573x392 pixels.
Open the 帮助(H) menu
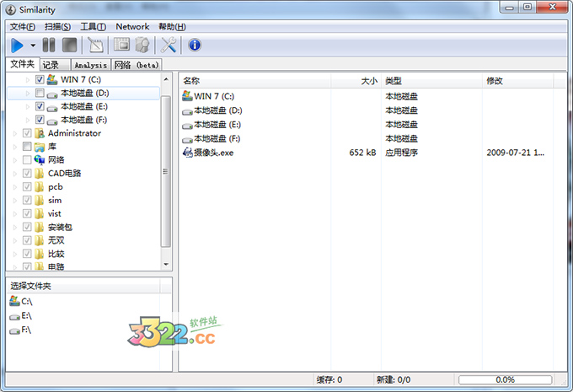click(x=172, y=27)
